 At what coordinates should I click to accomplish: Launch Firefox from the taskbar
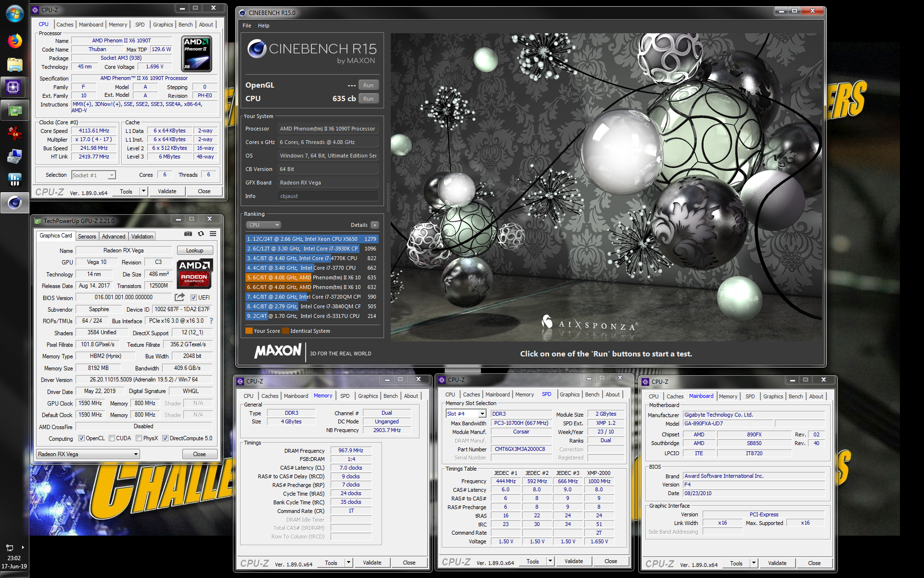tap(14, 41)
